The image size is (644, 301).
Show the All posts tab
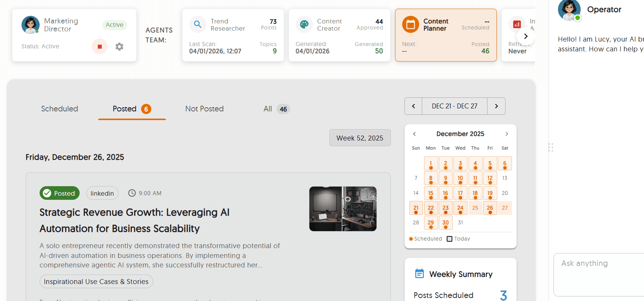(x=277, y=109)
